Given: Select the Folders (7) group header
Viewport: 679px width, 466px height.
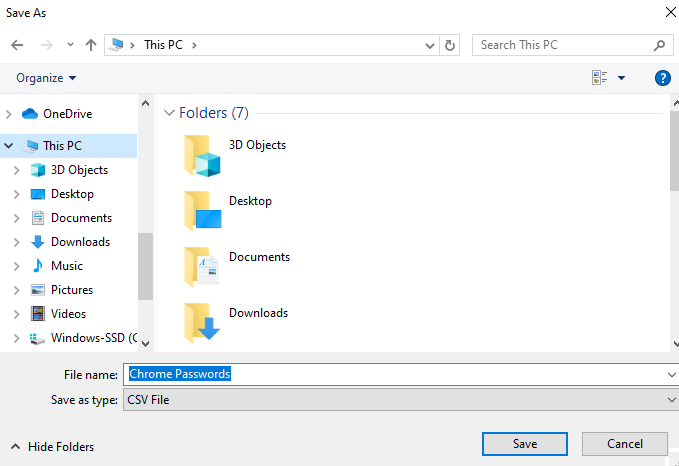Looking at the screenshot, I should (x=214, y=113).
